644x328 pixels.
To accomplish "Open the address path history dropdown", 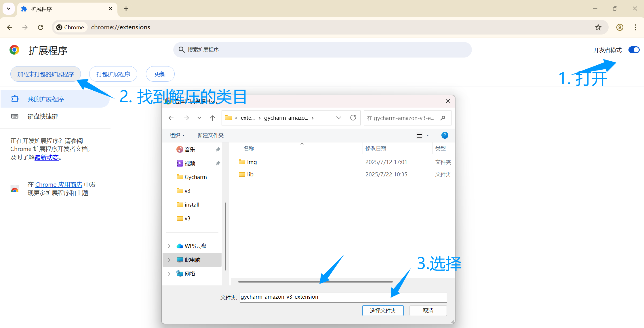I will (x=339, y=118).
